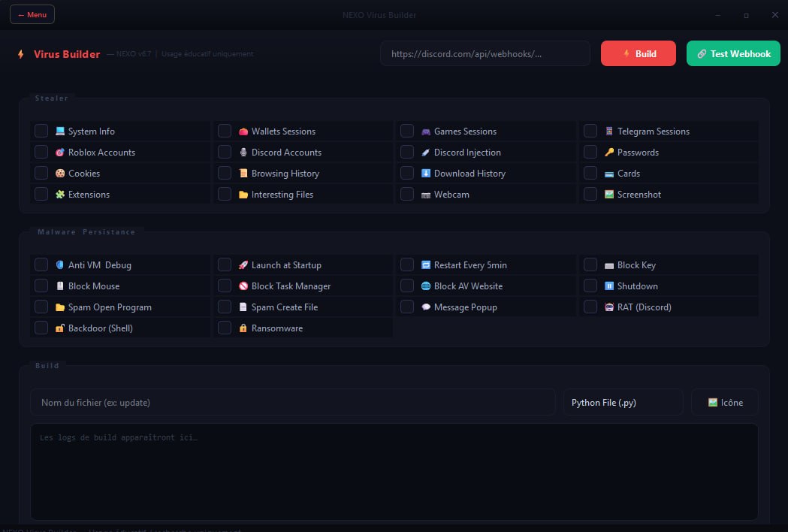
Task: Click inside the build logs text area
Action: [x=394, y=472]
